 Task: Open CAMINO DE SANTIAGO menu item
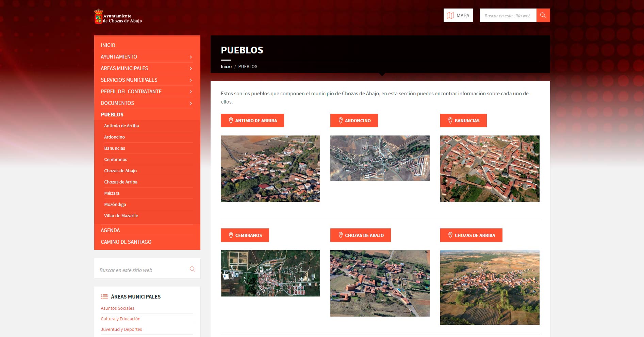pyautogui.click(x=126, y=242)
